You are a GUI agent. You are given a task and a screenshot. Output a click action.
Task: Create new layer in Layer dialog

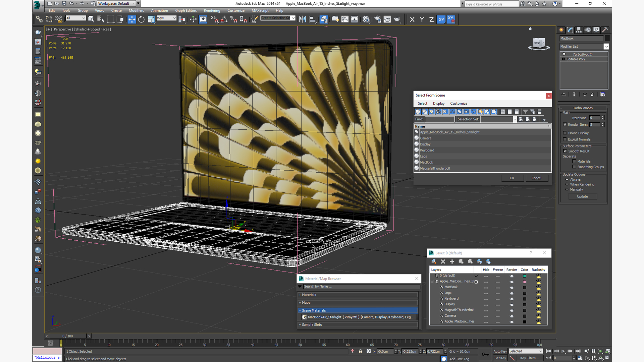click(x=434, y=261)
